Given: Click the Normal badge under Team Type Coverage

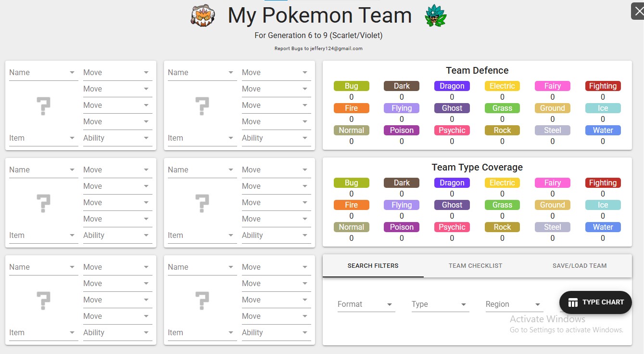Looking at the screenshot, I should 352,227.
